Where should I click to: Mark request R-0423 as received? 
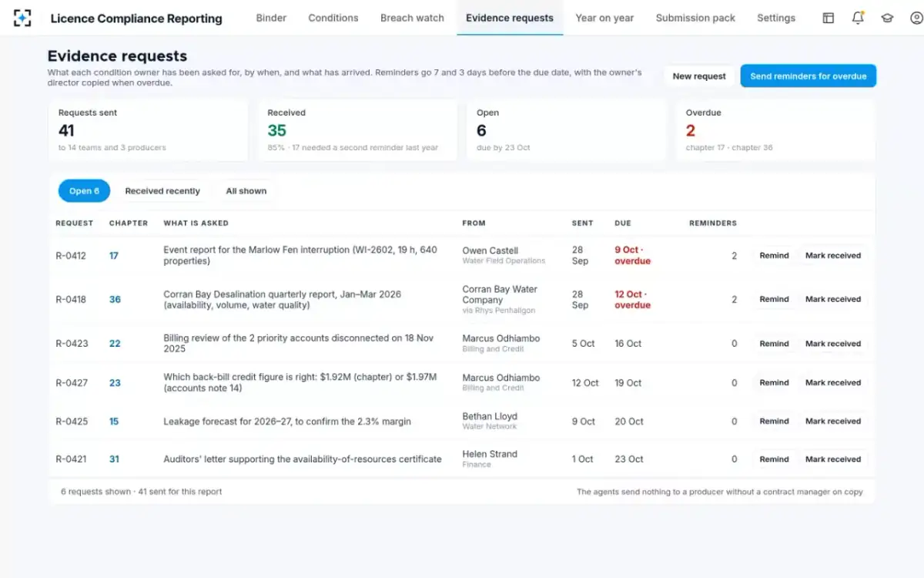click(x=833, y=344)
